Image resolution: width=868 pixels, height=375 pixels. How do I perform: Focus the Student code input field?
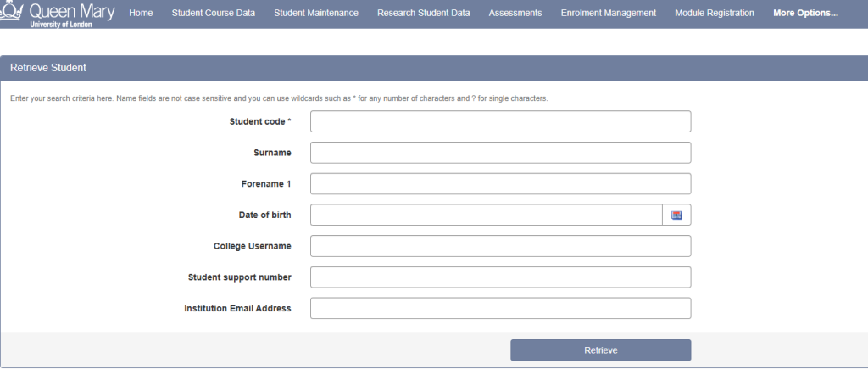click(500, 121)
